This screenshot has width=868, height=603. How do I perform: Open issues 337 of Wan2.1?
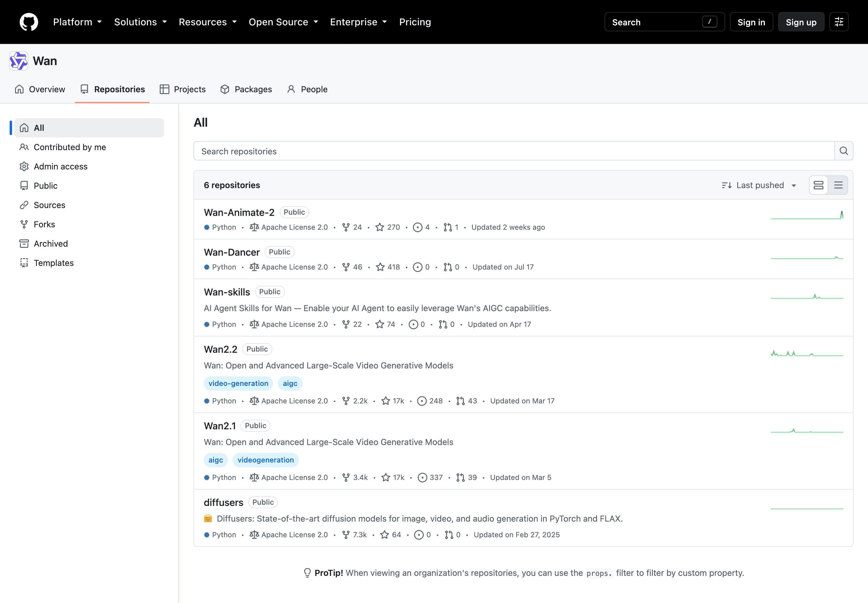click(x=430, y=478)
